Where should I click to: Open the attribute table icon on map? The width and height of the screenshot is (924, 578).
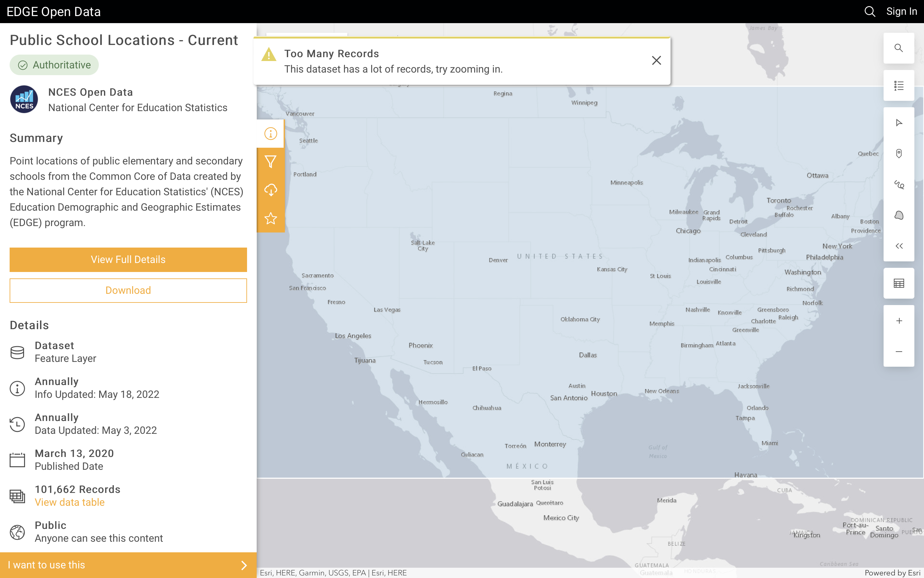coord(899,283)
